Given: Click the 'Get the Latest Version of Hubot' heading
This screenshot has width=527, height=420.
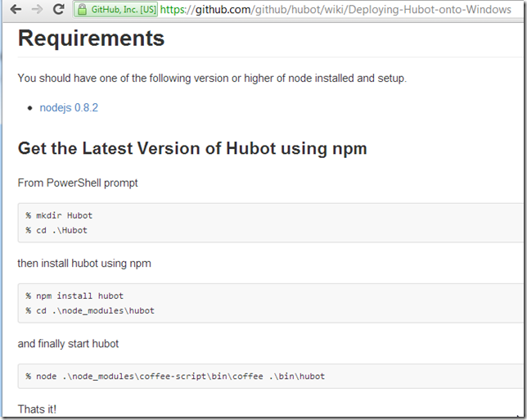Looking at the screenshot, I should 192,148.
